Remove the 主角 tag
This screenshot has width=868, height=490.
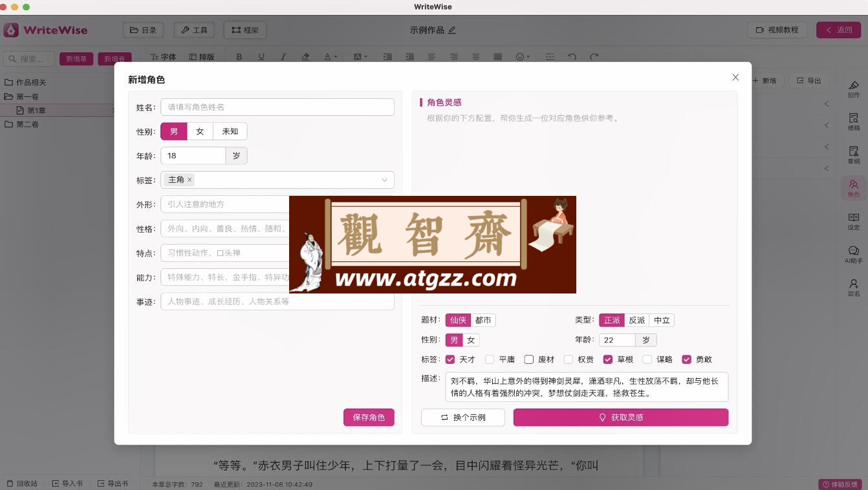(x=190, y=180)
